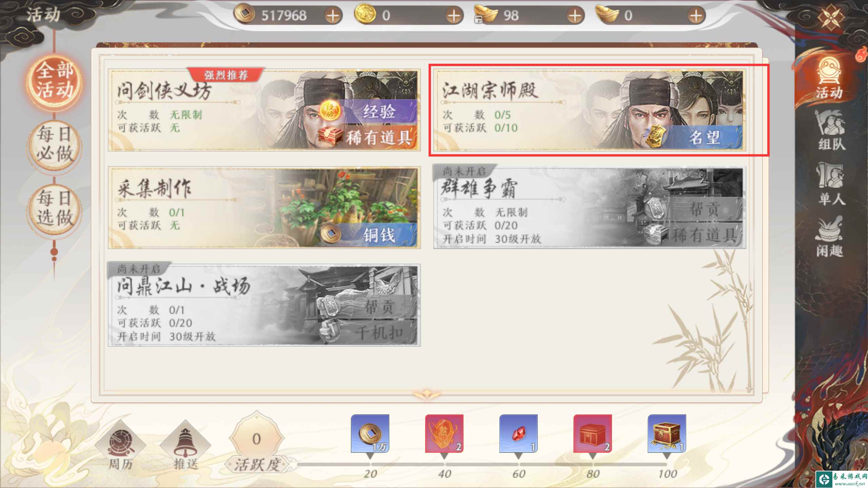
Task: Open 采集制作 gathering activity card
Action: point(264,207)
